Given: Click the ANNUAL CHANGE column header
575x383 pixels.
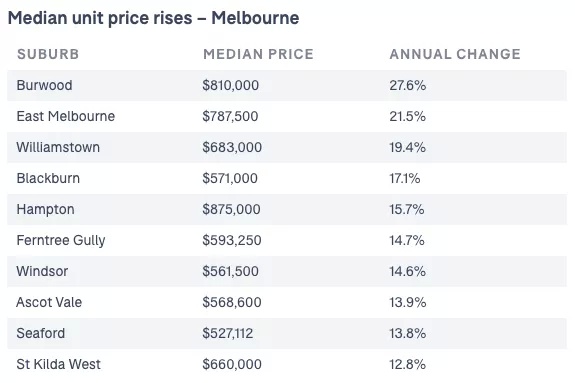Looking at the screenshot, I should (455, 54).
